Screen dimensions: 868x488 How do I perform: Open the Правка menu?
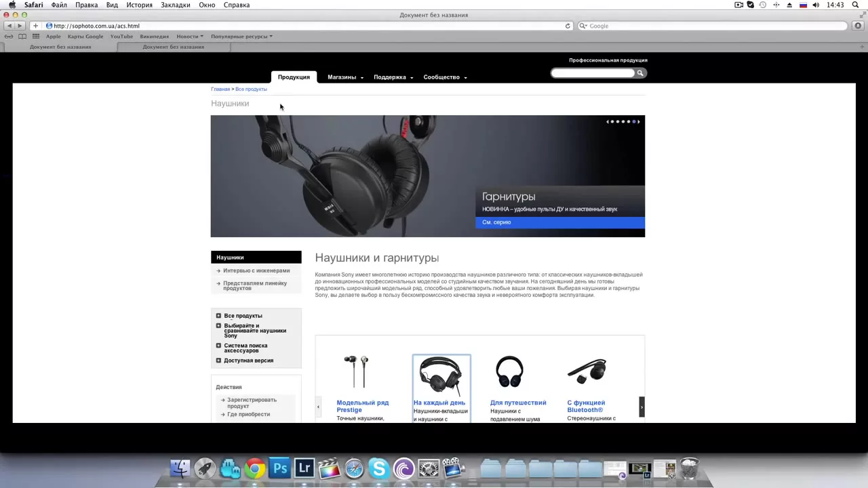pos(86,5)
